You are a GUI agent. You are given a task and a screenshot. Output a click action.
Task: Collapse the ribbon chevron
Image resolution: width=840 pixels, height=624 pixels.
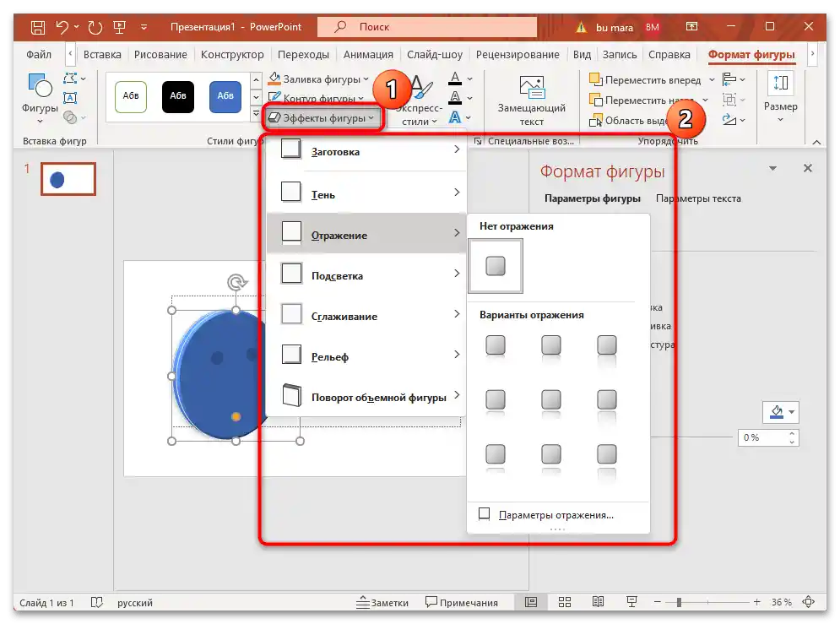816,142
